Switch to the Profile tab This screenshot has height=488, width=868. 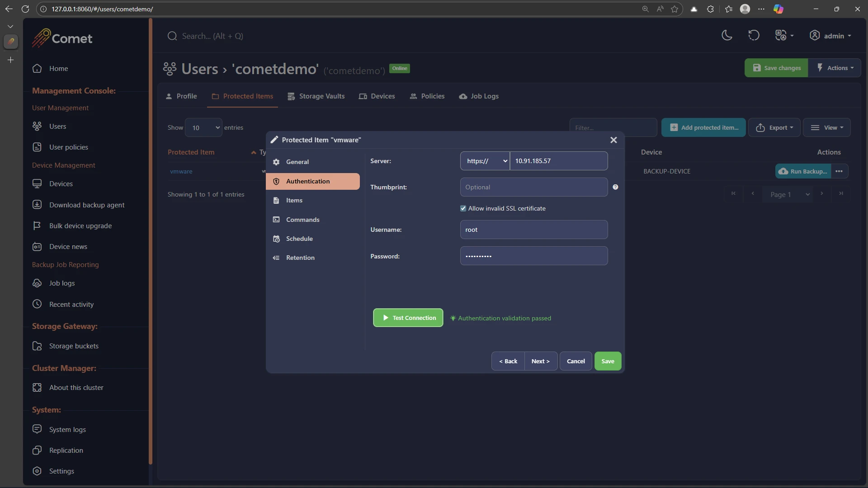[x=181, y=96]
